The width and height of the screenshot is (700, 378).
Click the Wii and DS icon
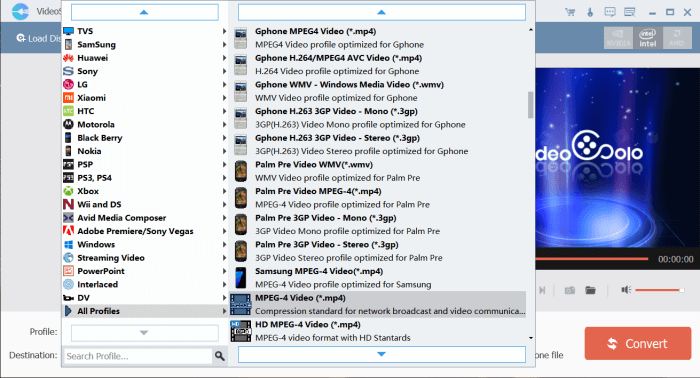pyautogui.click(x=68, y=204)
